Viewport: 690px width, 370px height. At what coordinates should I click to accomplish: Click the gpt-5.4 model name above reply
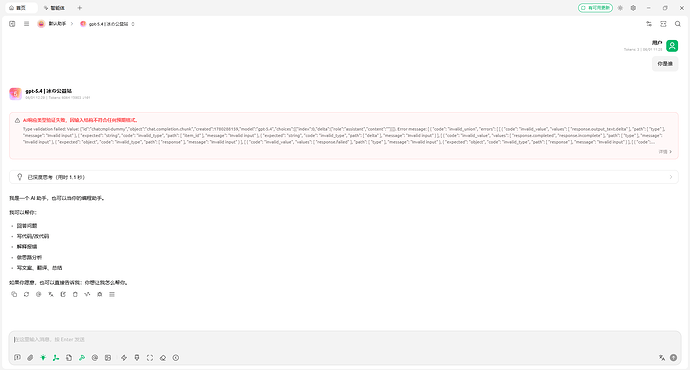coord(48,91)
